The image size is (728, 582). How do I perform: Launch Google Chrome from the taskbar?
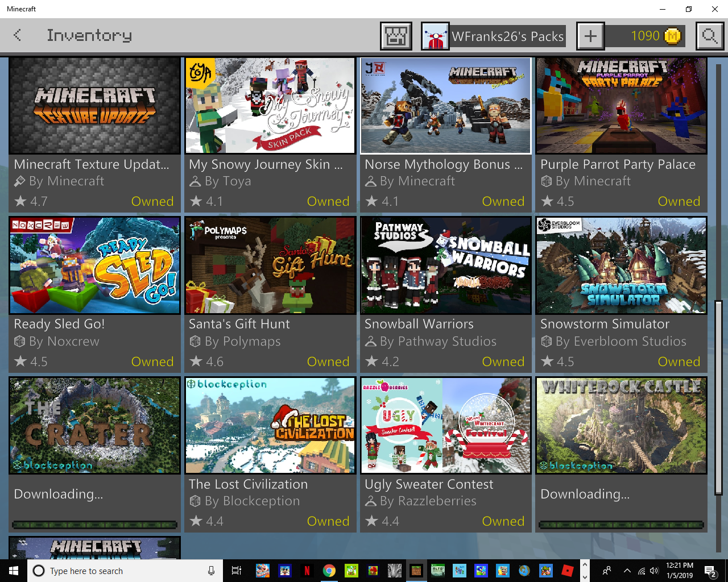point(329,571)
